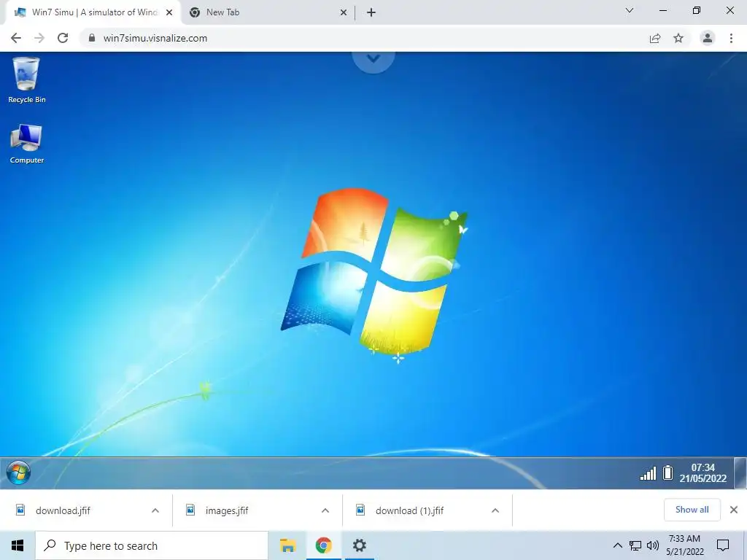The width and height of the screenshot is (747, 560).
Task: Close the downloads bar
Action: click(734, 510)
